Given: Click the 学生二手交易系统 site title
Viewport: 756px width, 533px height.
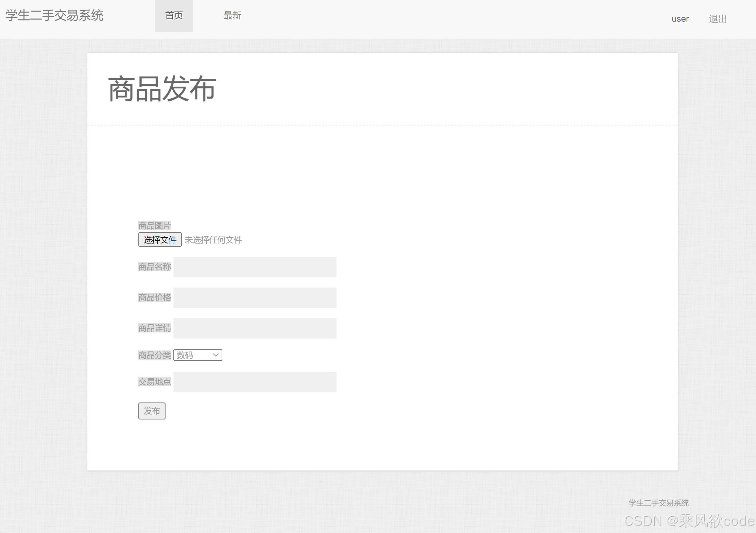Looking at the screenshot, I should tap(54, 16).
